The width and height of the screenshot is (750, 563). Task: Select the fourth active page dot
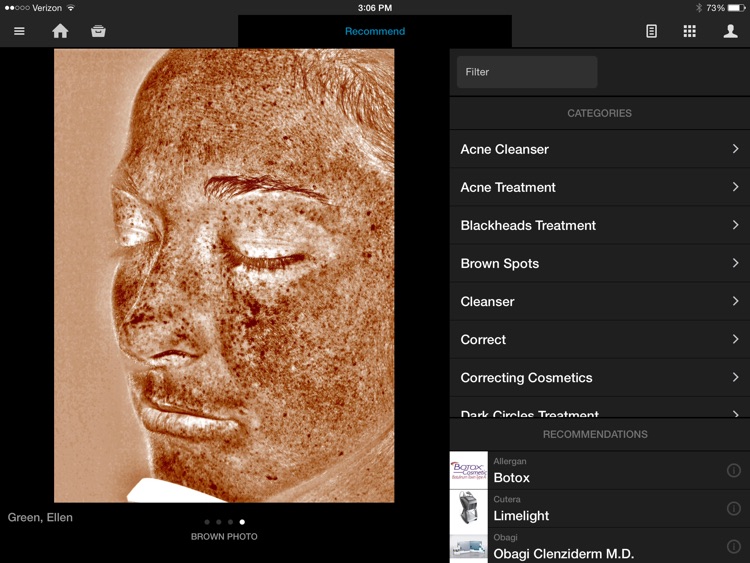tap(242, 522)
